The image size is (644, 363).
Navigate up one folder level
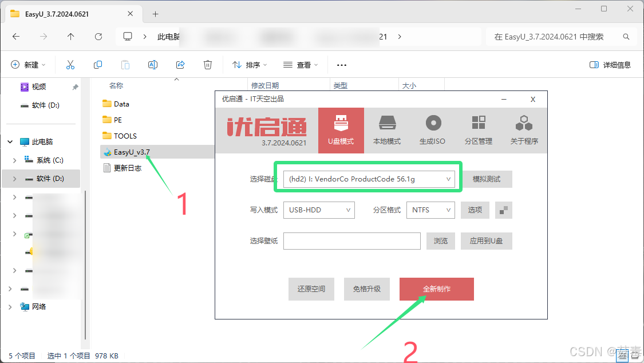[70, 37]
